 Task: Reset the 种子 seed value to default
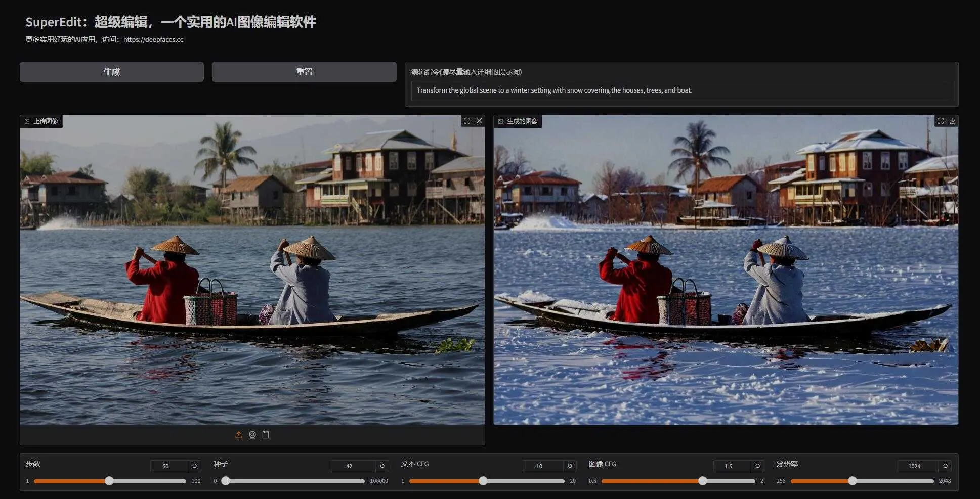[382, 466]
